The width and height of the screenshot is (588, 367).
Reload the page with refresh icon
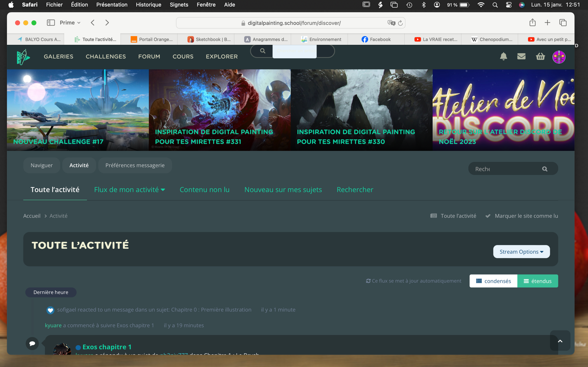click(400, 23)
